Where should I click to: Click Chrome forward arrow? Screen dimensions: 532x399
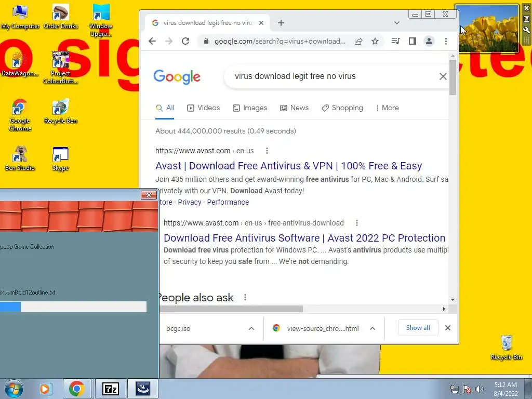(169, 41)
